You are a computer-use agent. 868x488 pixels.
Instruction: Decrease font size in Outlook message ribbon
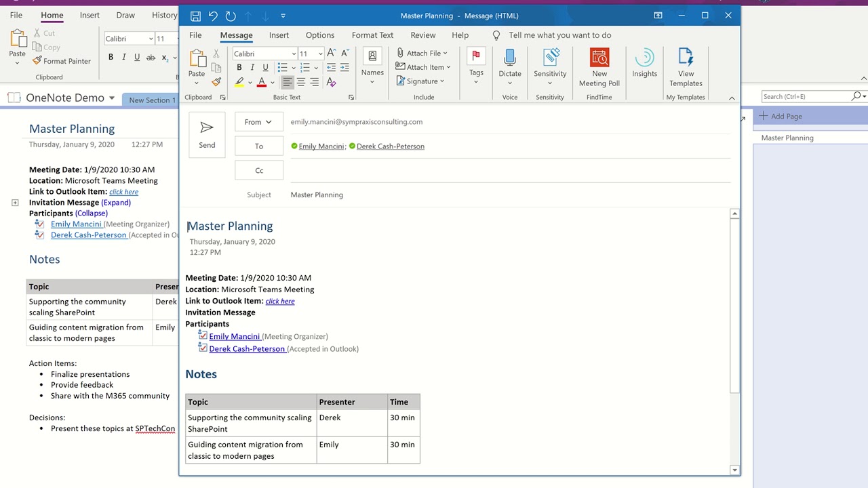pyautogui.click(x=344, y=53)
